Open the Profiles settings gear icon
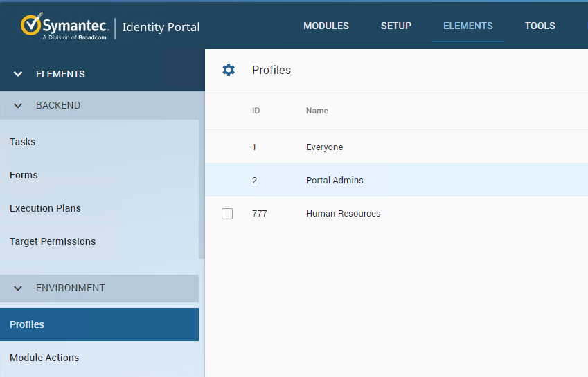This screenshot has width=588, height=377. click(x=229, y=70)
